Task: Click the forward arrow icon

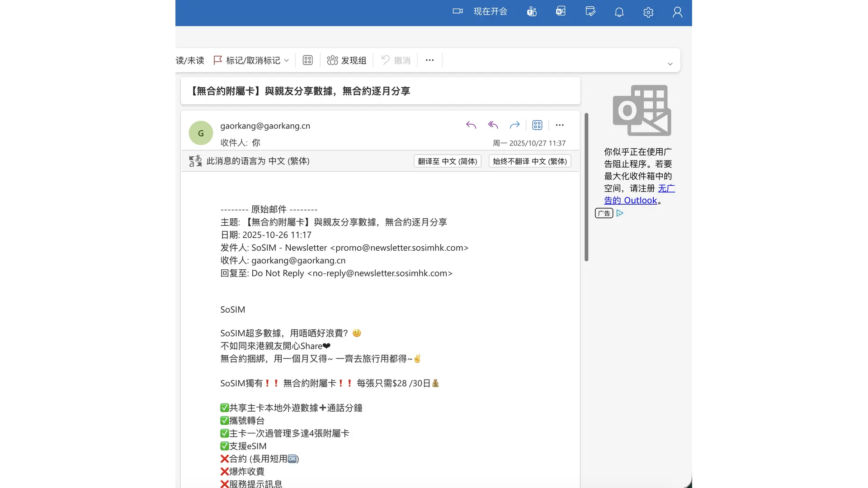Action: coord(514,125)
